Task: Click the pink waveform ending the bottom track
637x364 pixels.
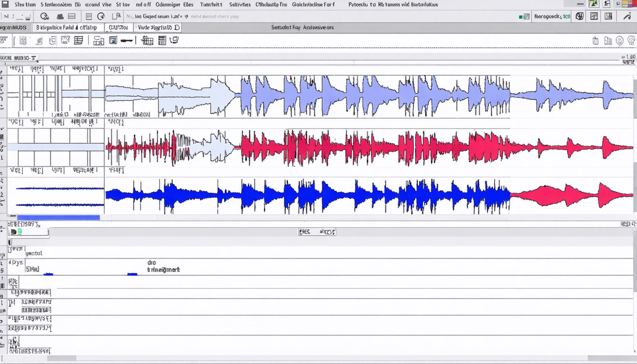Action: [x=571, y=194]
